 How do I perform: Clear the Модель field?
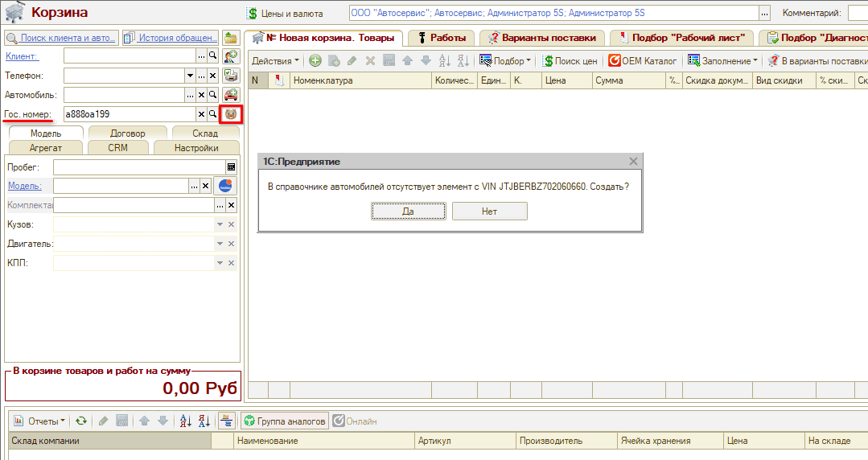tap(205, 186)
